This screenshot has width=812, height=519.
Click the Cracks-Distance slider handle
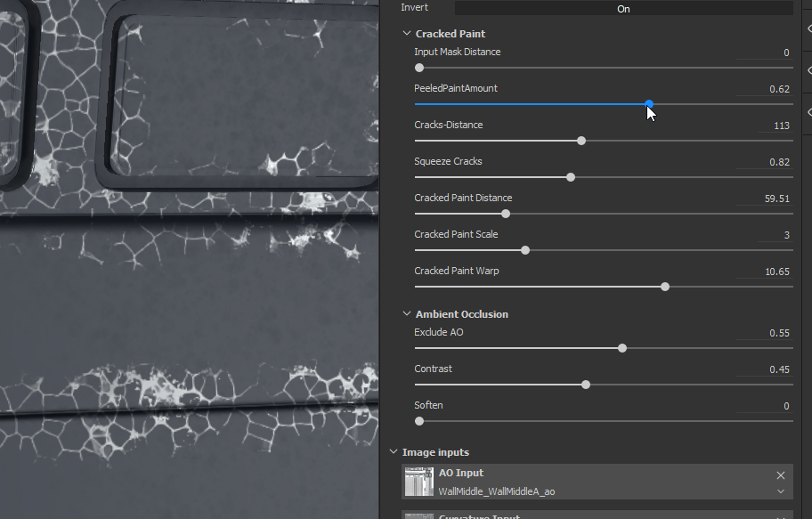(581, 141)
